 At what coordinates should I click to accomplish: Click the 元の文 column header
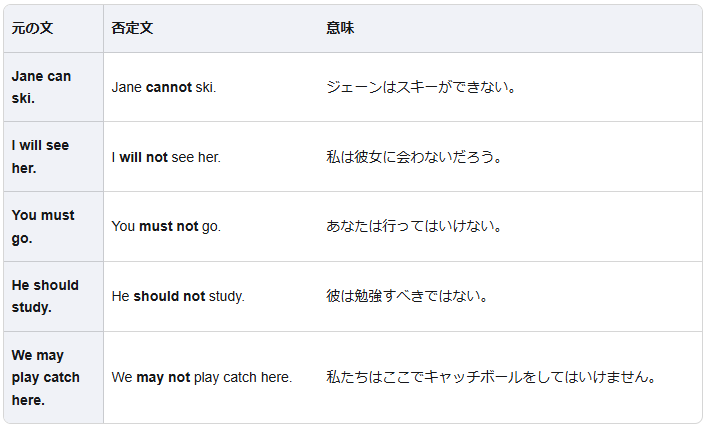[32, 29]
